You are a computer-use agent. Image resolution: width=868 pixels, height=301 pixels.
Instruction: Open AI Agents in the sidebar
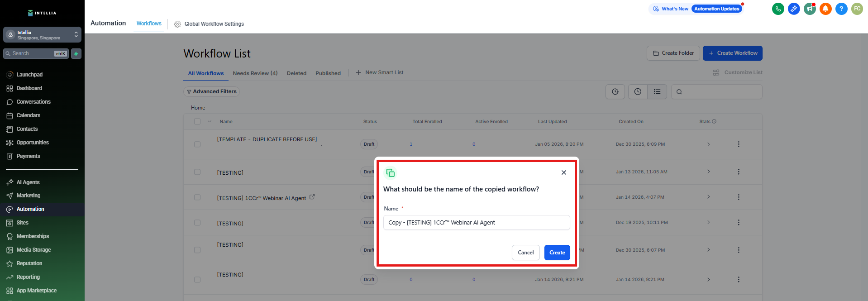coord(28,182)
